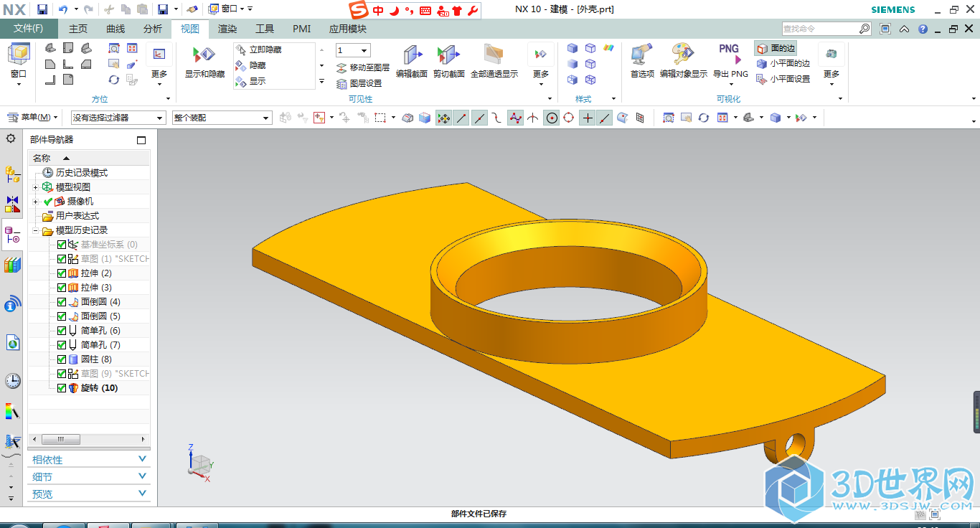Open the Assembly Navigator sidebar tab

12,173
